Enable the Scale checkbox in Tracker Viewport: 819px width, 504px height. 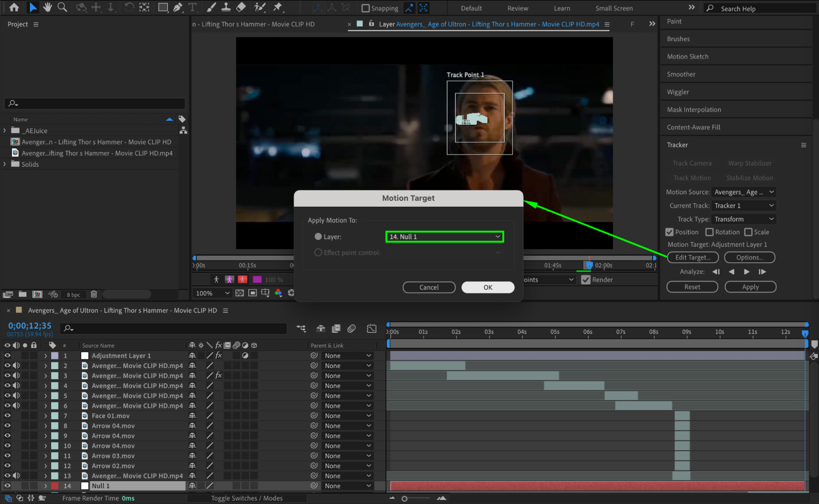point(748,232)
